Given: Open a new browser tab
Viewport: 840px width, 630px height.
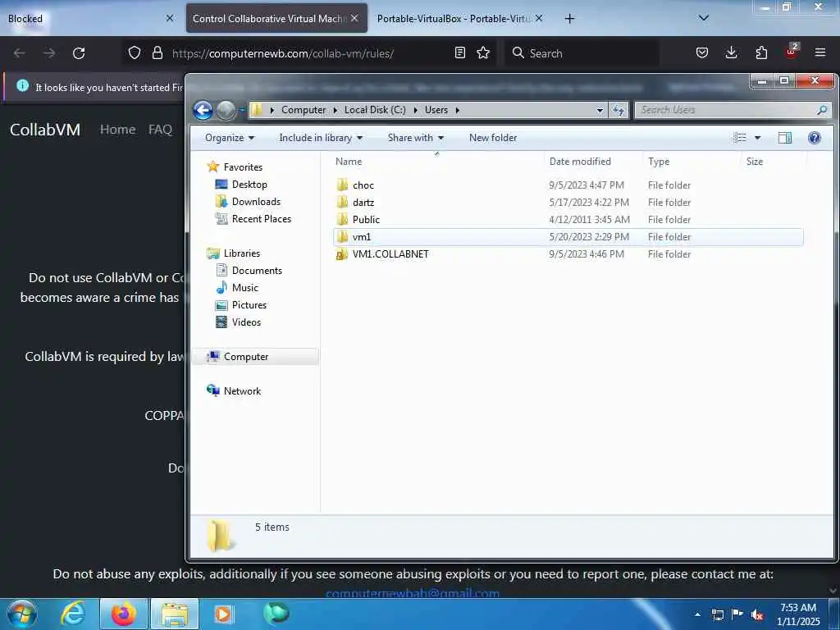Looking at the screenshot, I should tap(569, 19).
